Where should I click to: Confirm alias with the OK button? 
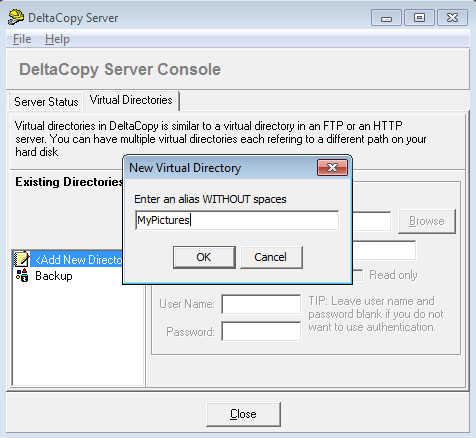click(204, 257)
